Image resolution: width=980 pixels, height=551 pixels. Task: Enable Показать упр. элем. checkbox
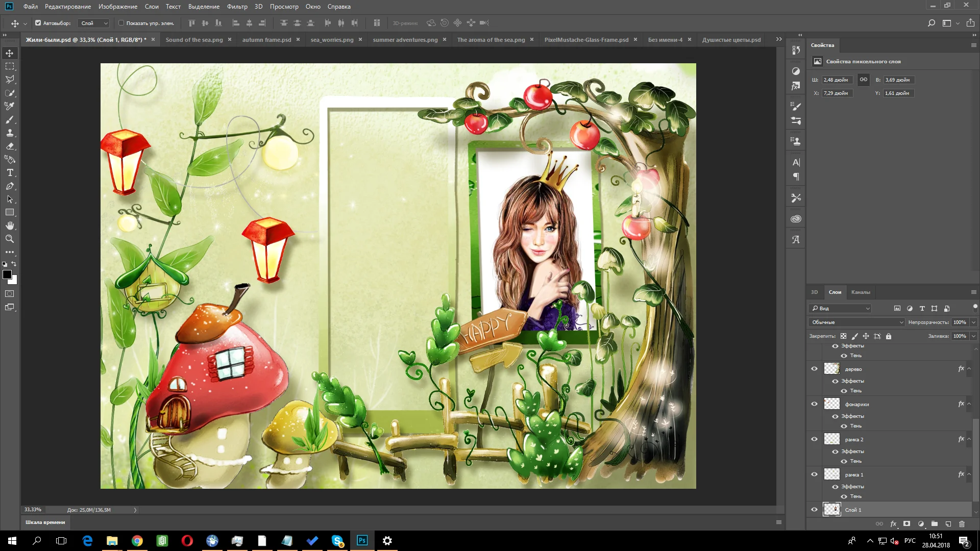click(x=121, y=23)
